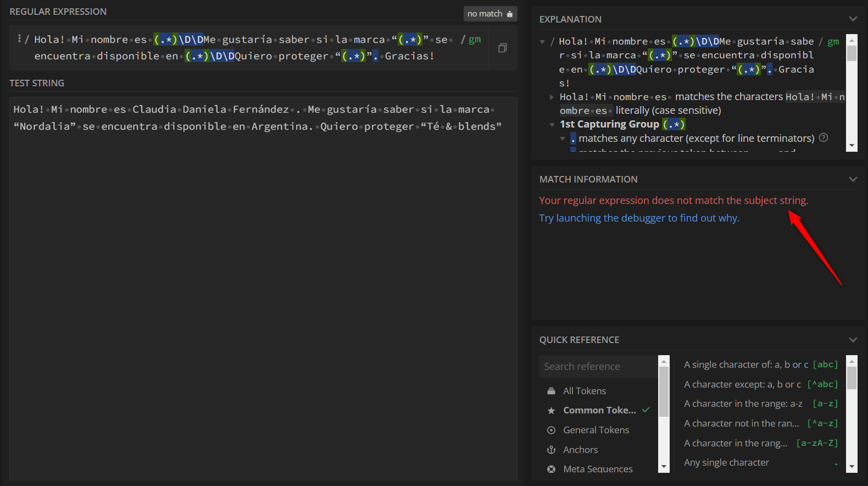Viewport: 868px width, 486px height.
Task: Click into the test string text area
Action: [x=263, y=289]
